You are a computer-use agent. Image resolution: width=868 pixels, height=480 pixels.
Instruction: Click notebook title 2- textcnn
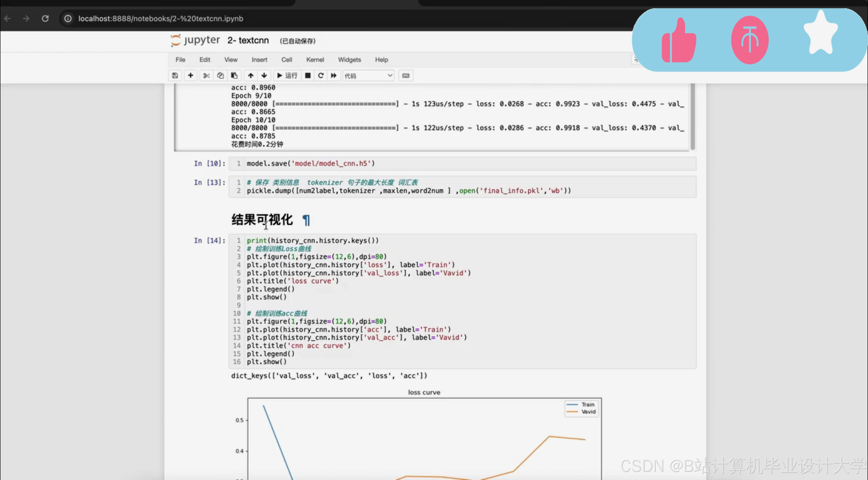click(x=248, y=40)
